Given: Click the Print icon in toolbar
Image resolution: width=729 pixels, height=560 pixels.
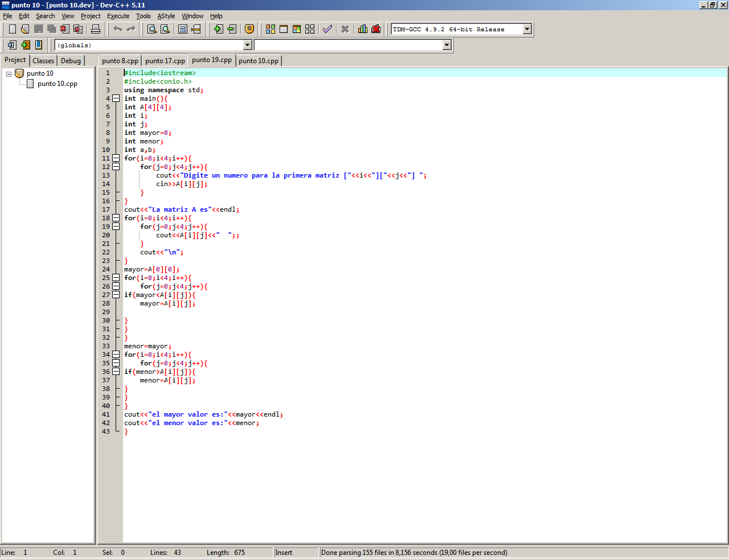Looking at the screenshot, I should [96, 29].
